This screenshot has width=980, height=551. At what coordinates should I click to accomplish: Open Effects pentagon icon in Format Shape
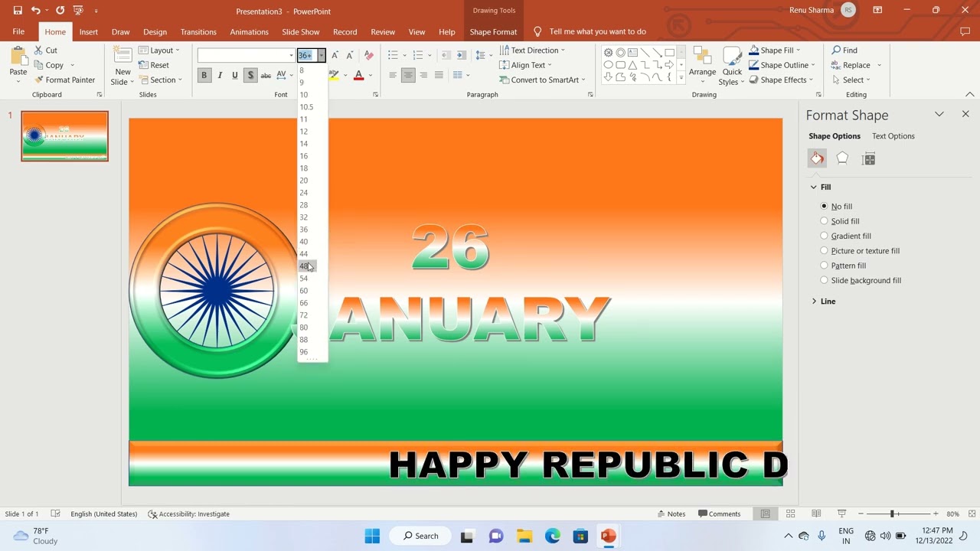pos(842,158)
